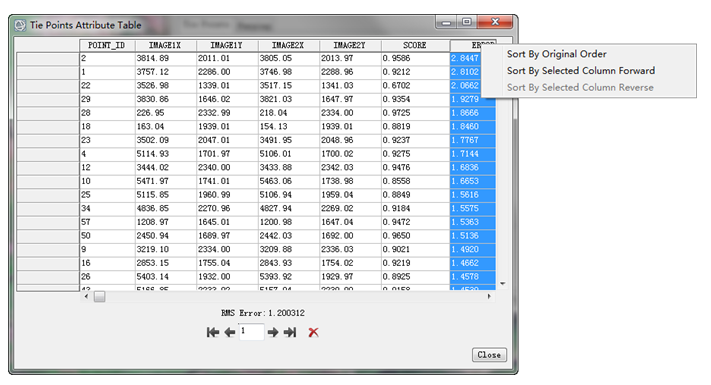Jump to the last tie point record
The width and height of the screenshot is (711, 385).
290,332
